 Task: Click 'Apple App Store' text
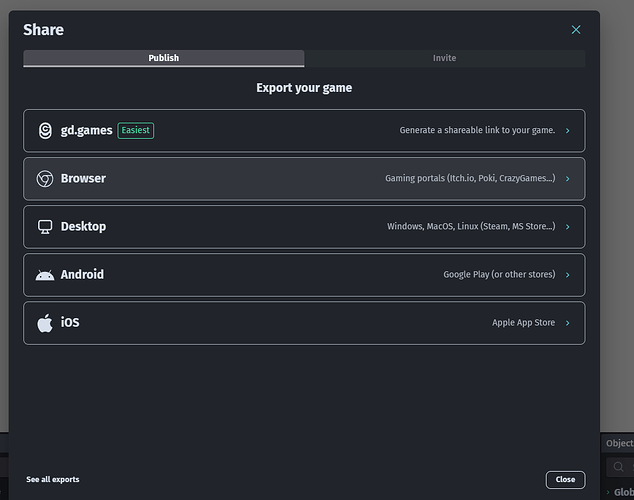(524, 323)
